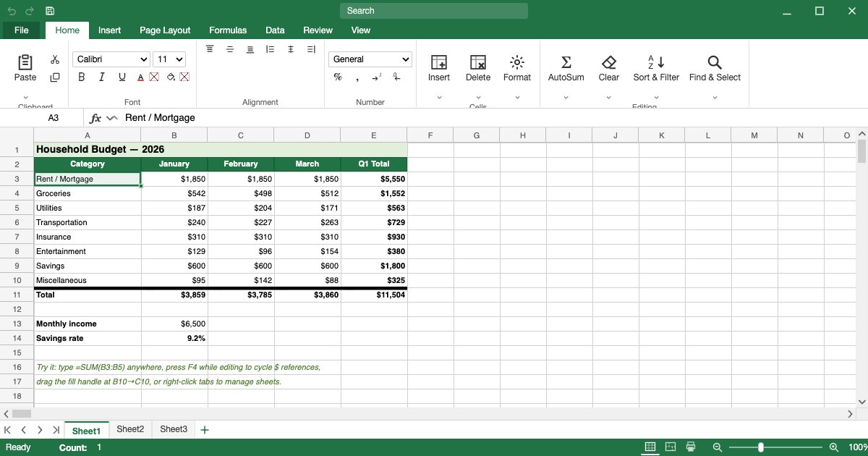Image resolution: width=868 pixels, height=456 pixels.
Task: Click the Sort & Filter icon
Action: pos(656,62)
